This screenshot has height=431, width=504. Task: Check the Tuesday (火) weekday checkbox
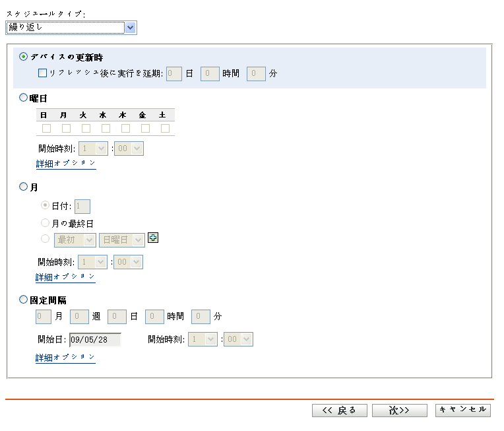tap(86, 128)
